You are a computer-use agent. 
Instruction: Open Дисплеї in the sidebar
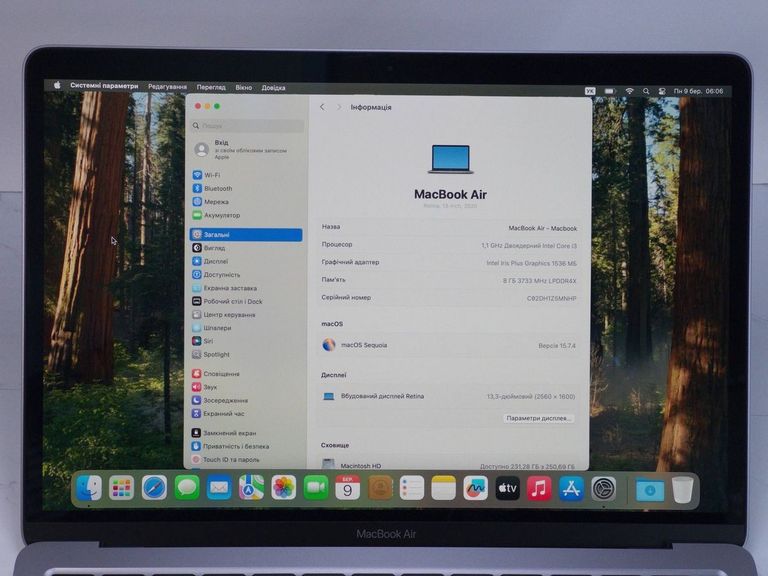point(210,261)
